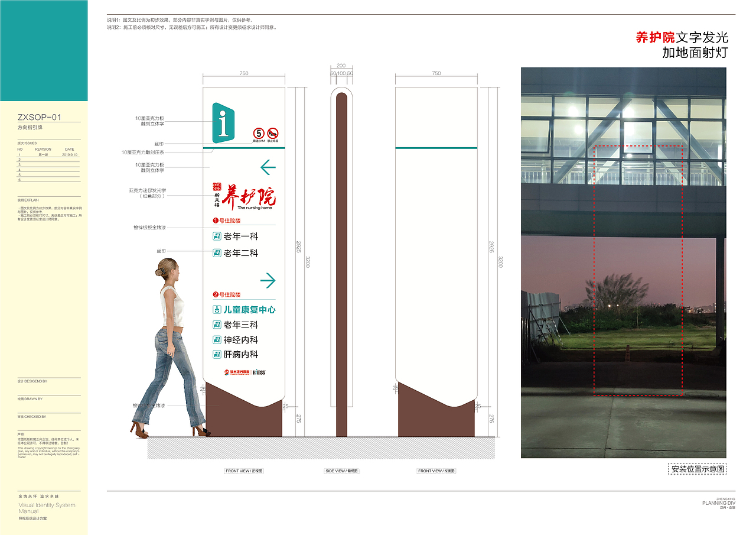Image resolution: width=756 pixels, height=535 pixels.
Task: Click the DATE column header
Action: click(x=70, y=150)
